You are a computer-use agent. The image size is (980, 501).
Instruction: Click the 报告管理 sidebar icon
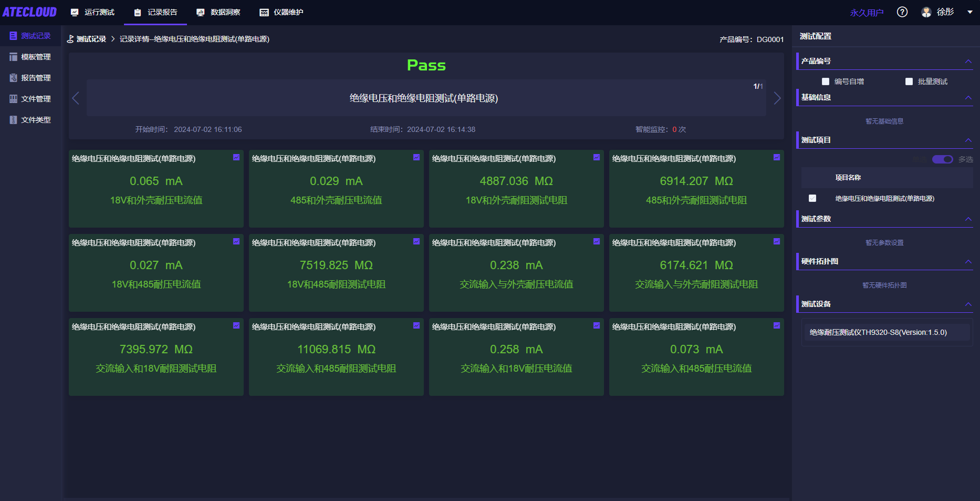coord(13,78)
